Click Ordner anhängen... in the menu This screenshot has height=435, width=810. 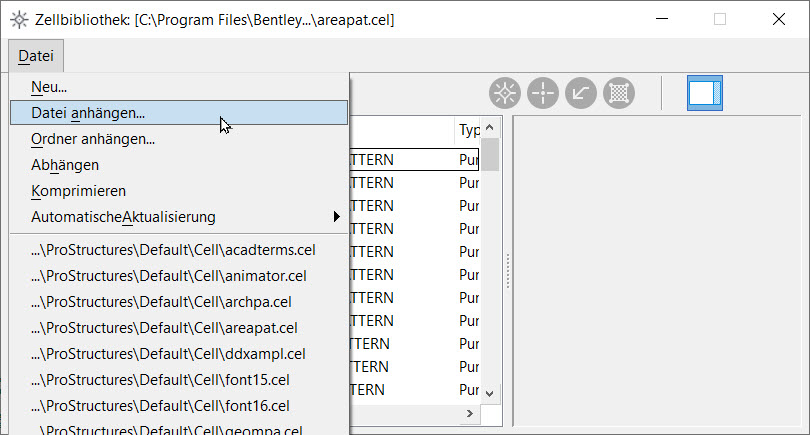(x=93, y=139)
